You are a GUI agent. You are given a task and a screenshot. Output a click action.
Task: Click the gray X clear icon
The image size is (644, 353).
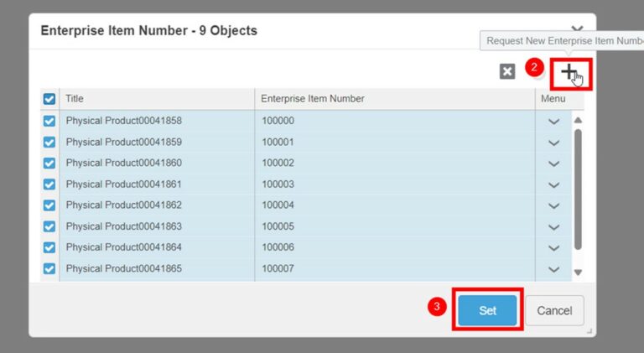click(x=507, y=72)
